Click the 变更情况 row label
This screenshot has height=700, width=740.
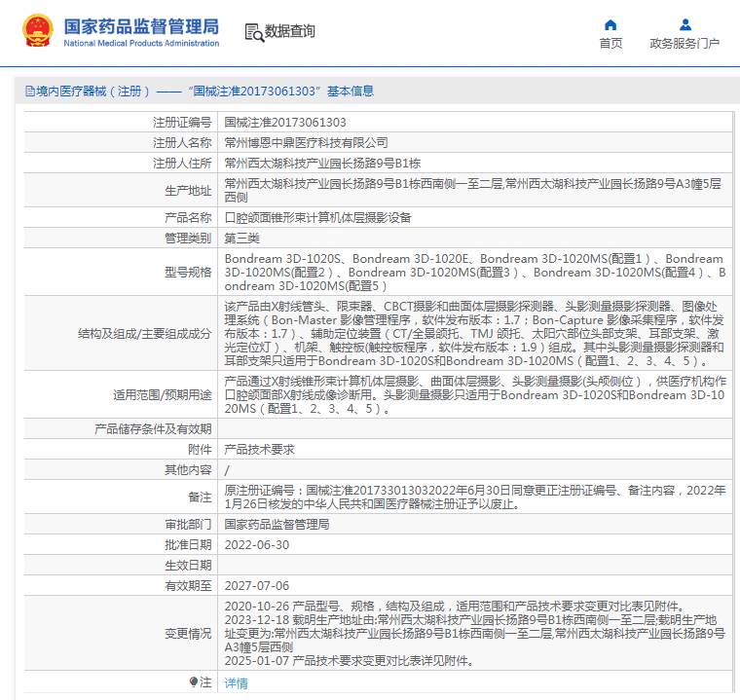[188, 634]
